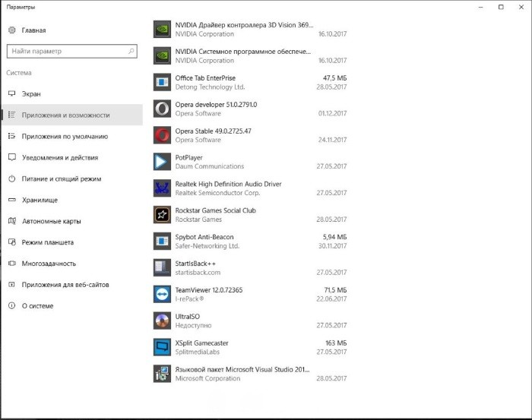
Task: Click the О системе info icon
Action: (12, 305)
